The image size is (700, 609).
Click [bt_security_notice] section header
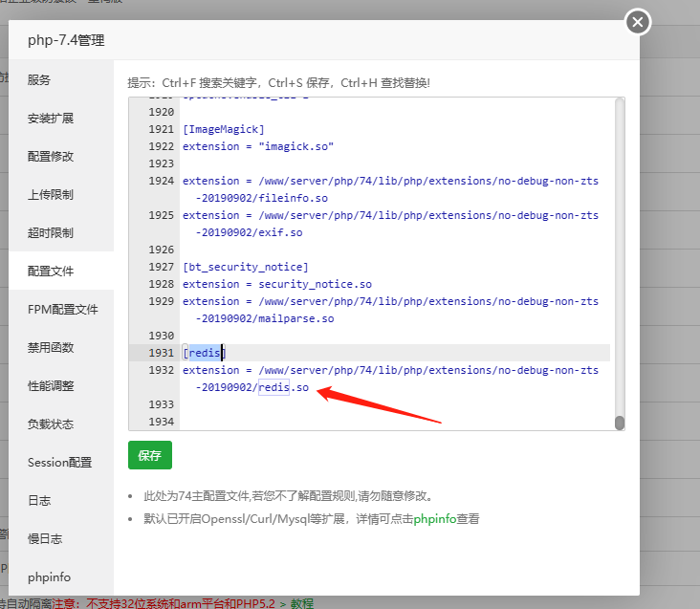tap(246, 267)
